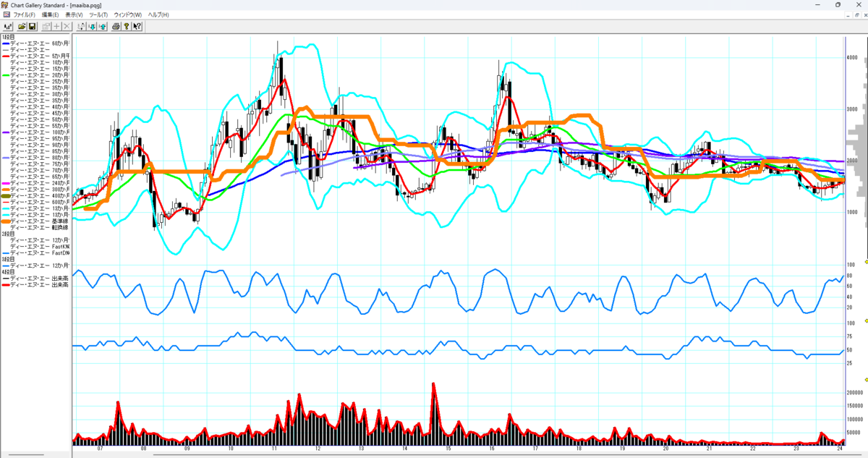Open the 表示(V) menu
The height and width of the screenshot is (458, 868).
(x=74, y=14)
